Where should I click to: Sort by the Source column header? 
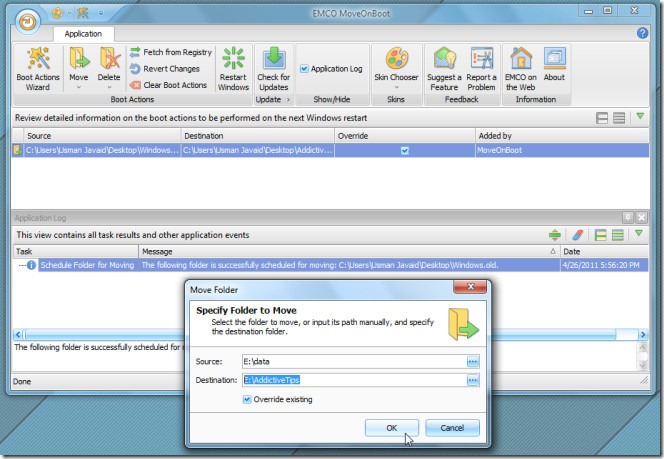click(x=102, y=136)
